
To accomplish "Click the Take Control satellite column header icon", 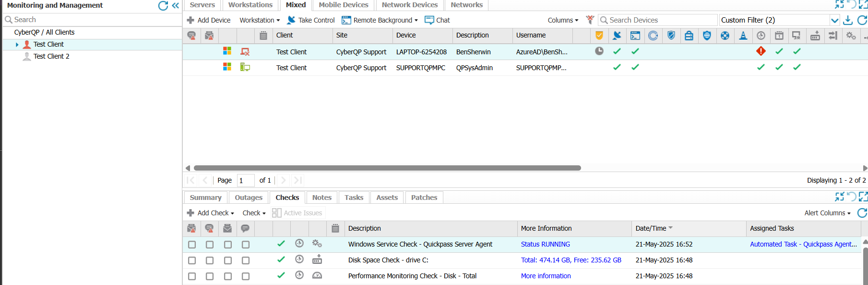I will tap(617, 36).
